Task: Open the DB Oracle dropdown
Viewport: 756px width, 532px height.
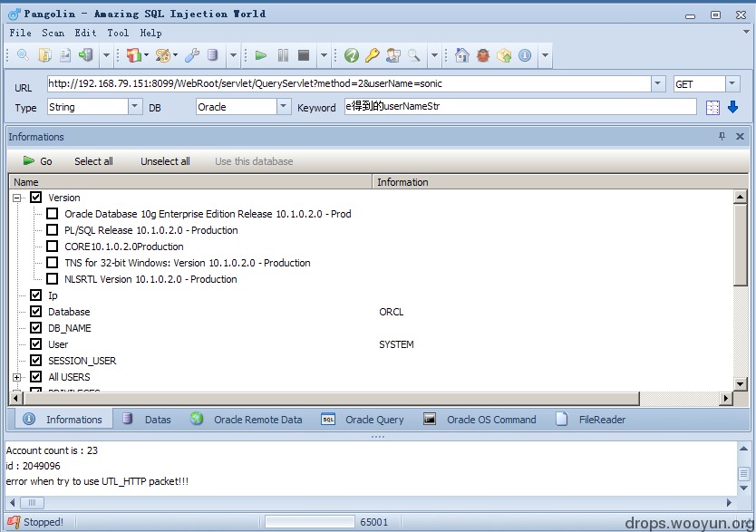Action: [284, 107]
